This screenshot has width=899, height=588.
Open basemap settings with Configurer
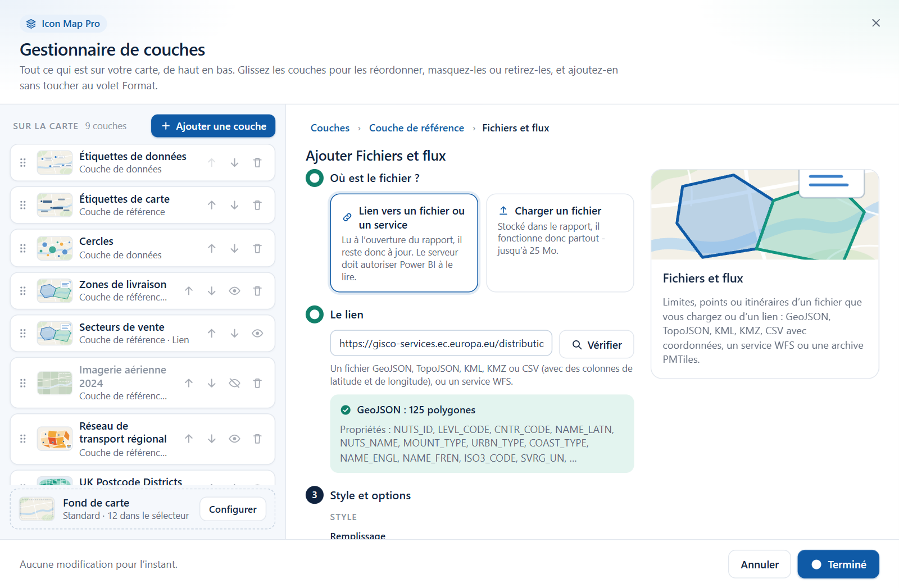(233, 509)
